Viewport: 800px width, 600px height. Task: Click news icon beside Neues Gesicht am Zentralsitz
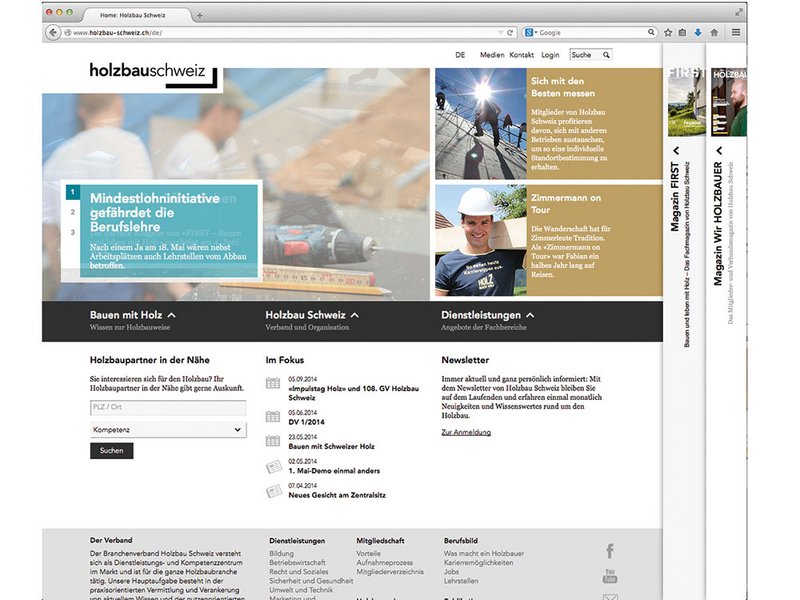pos(274,491)
